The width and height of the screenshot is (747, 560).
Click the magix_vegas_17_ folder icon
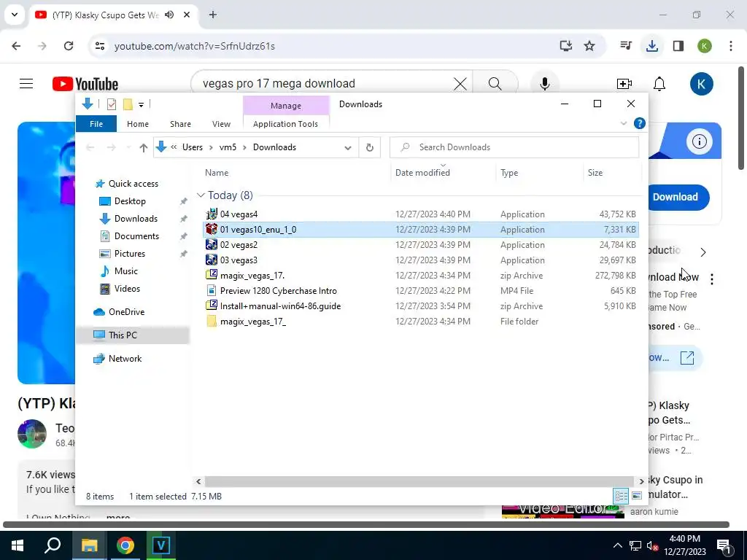pos(212,322)
